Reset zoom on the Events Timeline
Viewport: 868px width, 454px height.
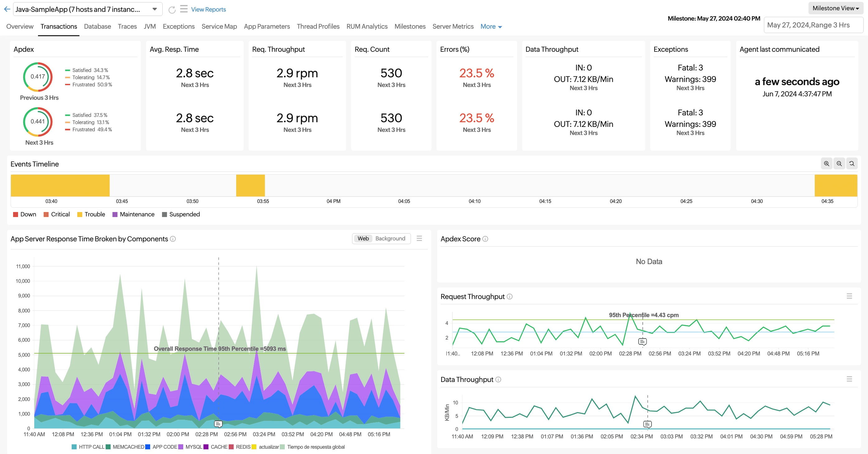pos(851,164)
